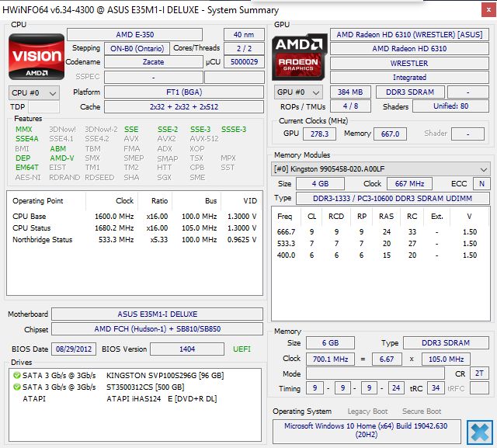The height and width of the screenshot is (448, 497).
Task: Click the module size 4 GB field
Action: point(320,183)
